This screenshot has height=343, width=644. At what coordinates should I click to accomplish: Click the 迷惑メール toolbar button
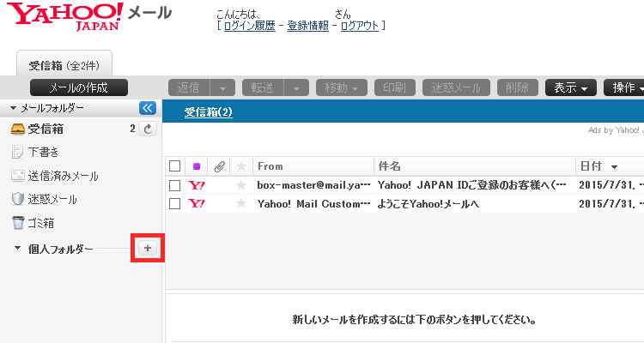(456, 87)
